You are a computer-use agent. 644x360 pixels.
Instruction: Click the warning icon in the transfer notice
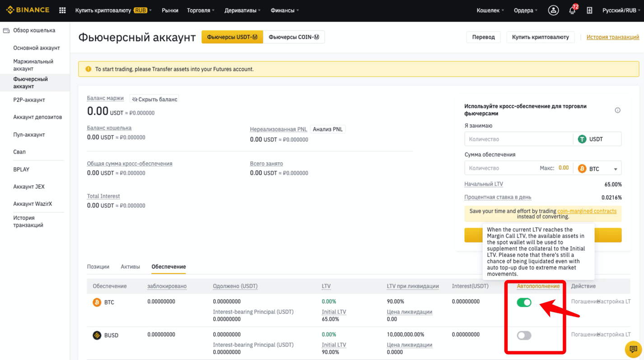click(x=88, y=69)
